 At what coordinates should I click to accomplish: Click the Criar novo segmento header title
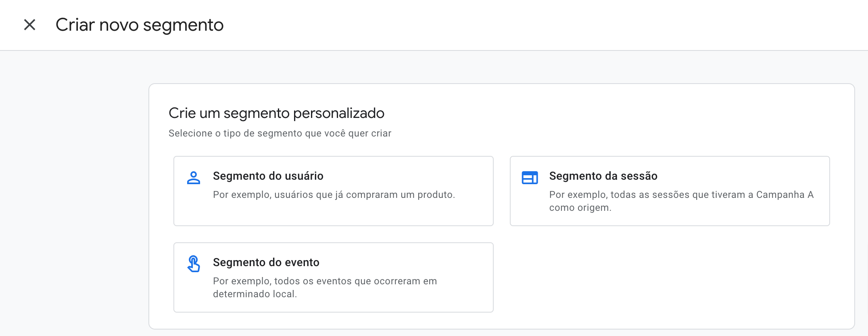pos(140,25)
